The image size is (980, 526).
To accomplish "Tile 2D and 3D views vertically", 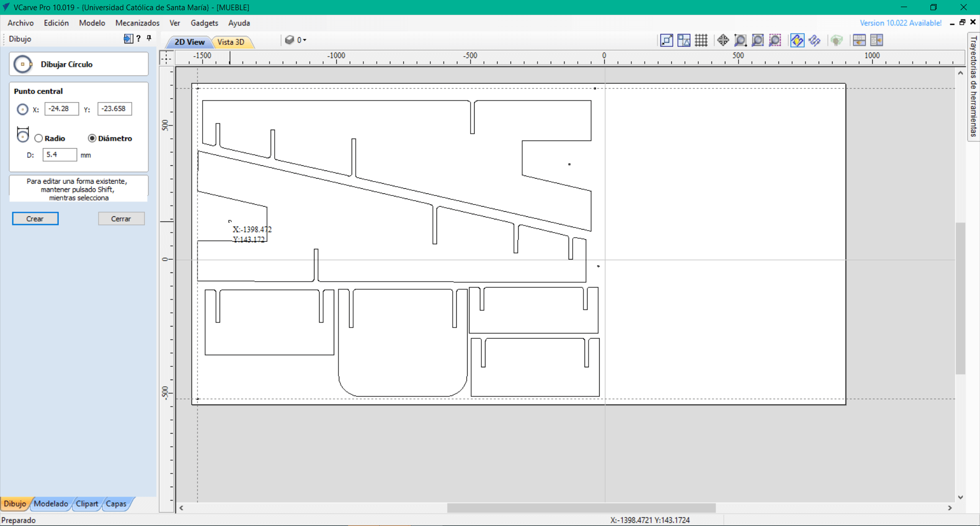I will (x=876, y=40).
